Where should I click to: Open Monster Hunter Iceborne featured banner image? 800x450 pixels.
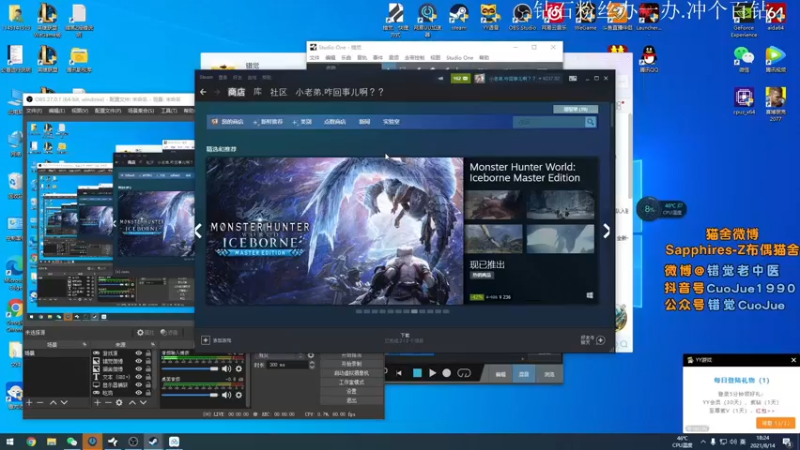coord(335,231)
